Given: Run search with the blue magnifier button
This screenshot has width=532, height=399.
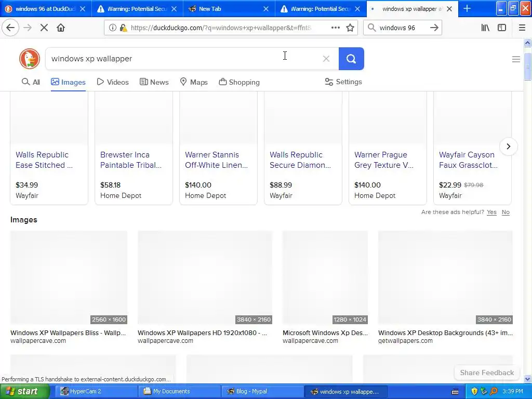Looking at the screenshot, I should 351,59.
